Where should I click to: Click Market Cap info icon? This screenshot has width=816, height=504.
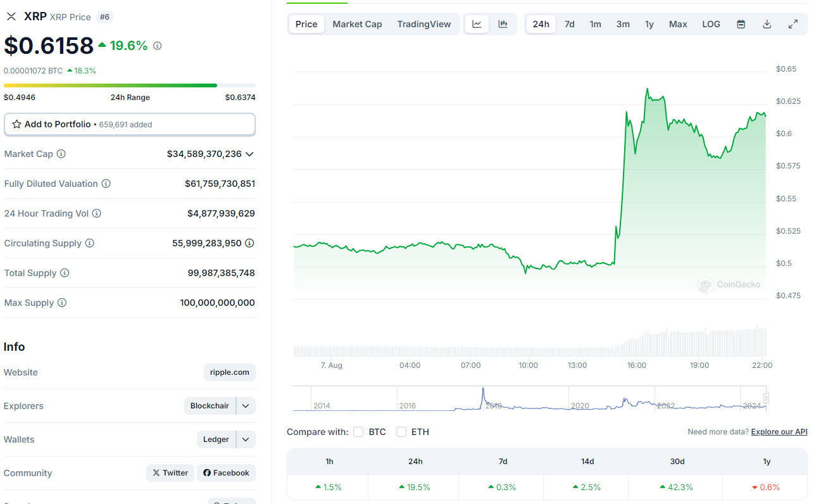click(61, 154)
